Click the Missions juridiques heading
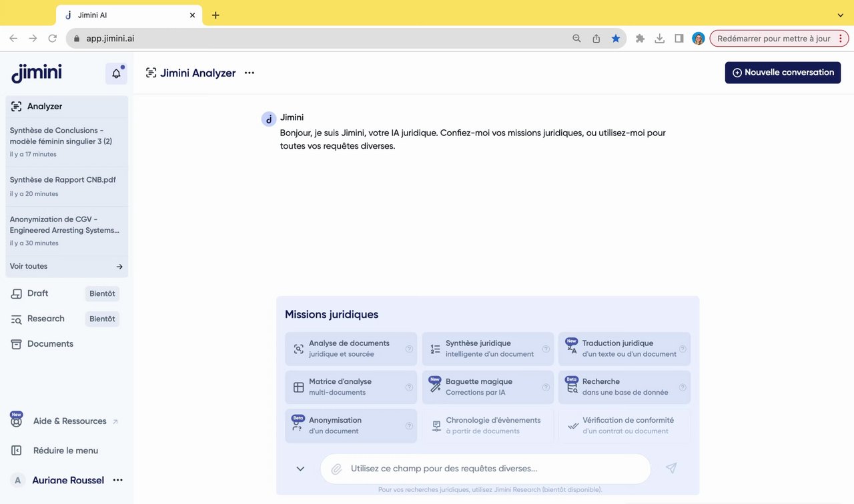Viewport: 854px width, 504px height. click(x=332, y=315)
